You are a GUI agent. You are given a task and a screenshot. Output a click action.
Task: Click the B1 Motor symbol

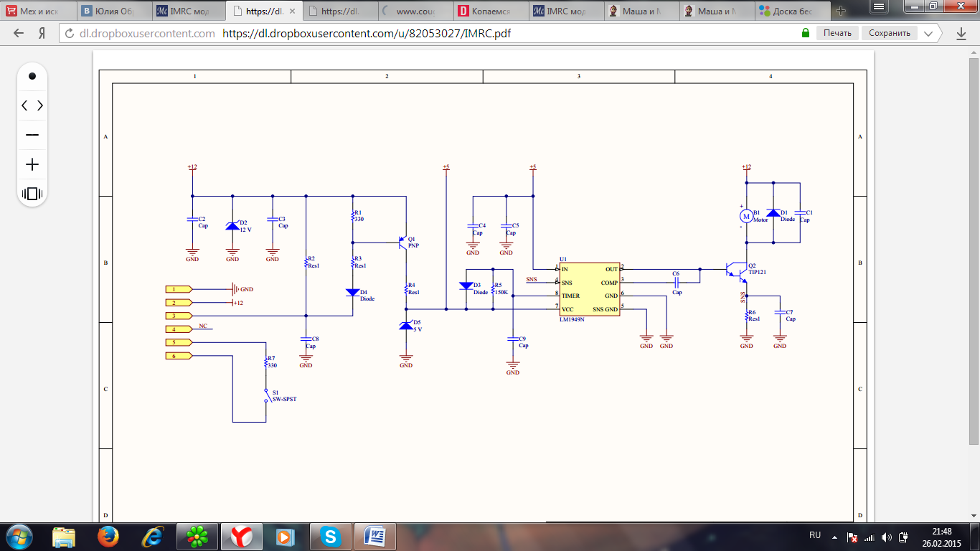[x=745, y=215]
